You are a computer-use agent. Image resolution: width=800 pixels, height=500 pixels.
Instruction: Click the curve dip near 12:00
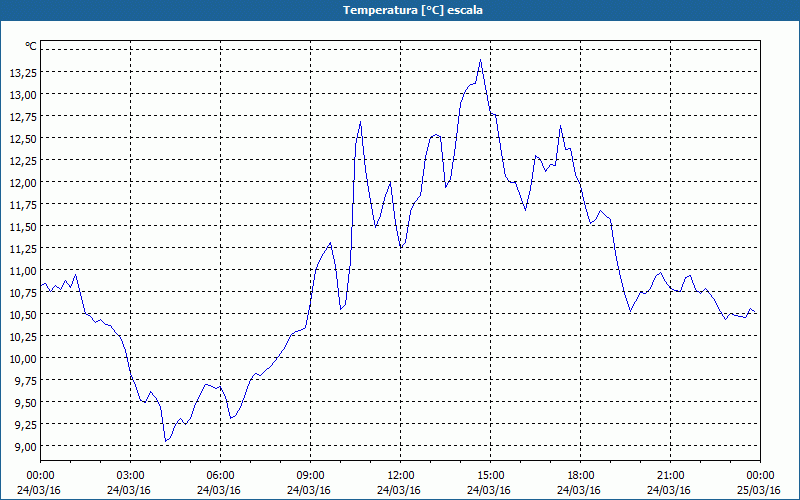tap(401, 248)
